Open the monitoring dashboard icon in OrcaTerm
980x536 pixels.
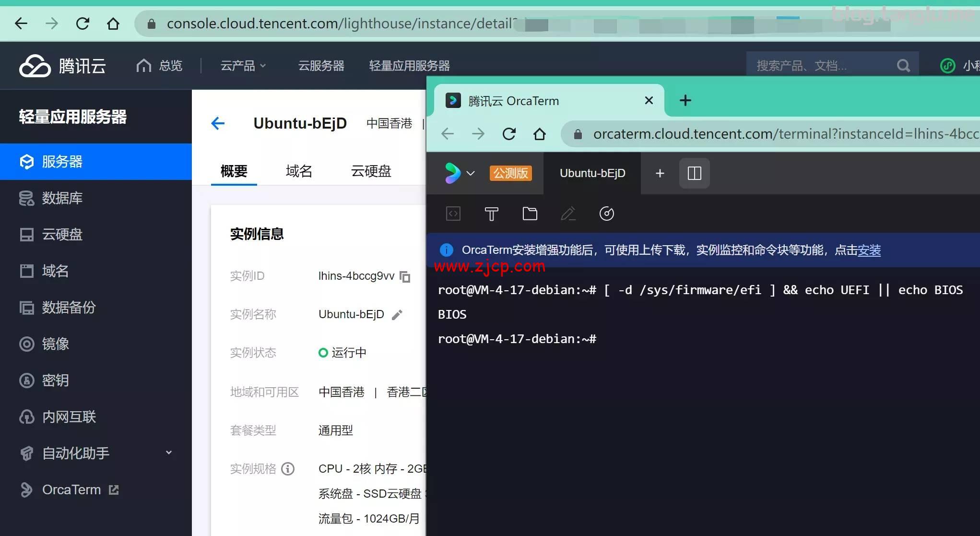pyautogui.click(x=606, y=214)
